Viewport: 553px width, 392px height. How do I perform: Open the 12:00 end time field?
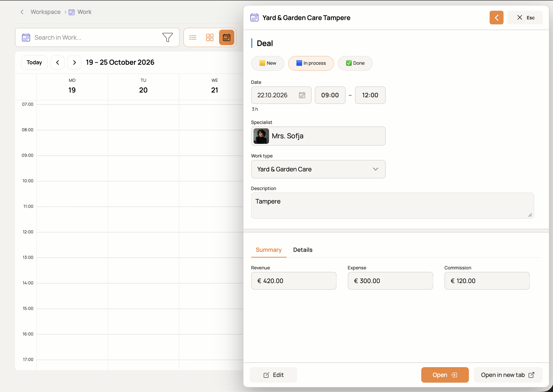point(370,95)
